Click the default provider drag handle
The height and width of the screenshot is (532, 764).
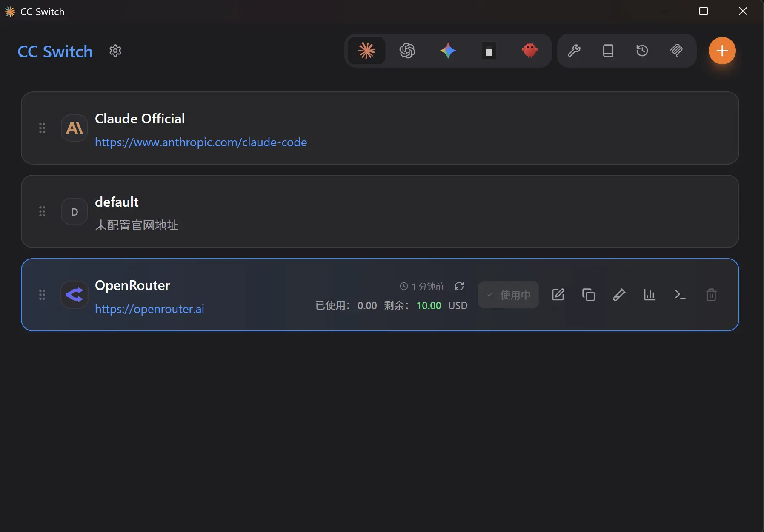pos(42,211)
